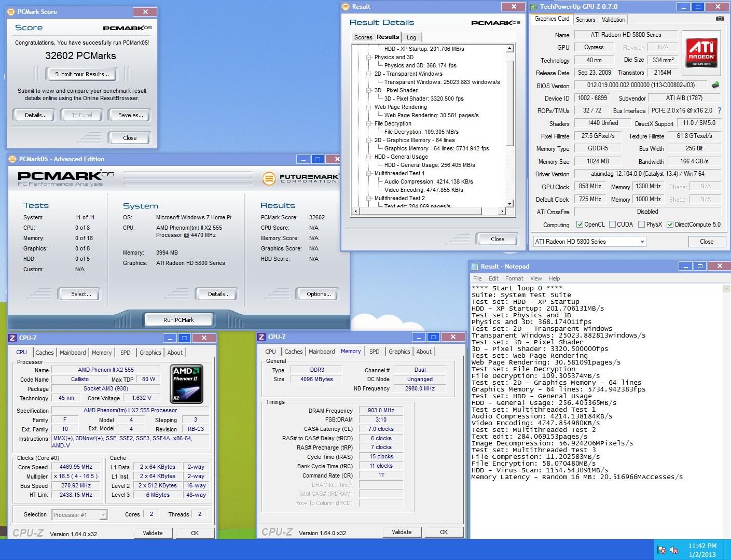Click the muted volume tray icon
This screenshot has width=731, height=560.
click(x=674, y=550)
